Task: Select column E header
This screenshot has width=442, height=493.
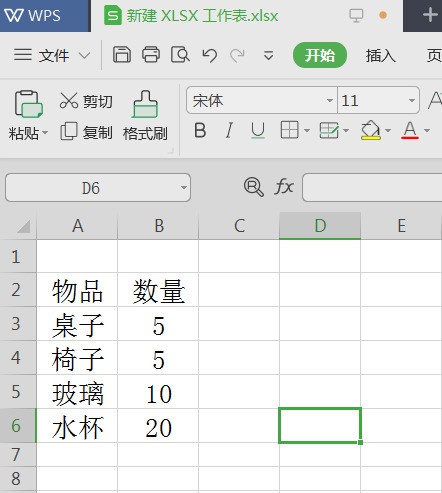Action: click(x=401, y=226)
